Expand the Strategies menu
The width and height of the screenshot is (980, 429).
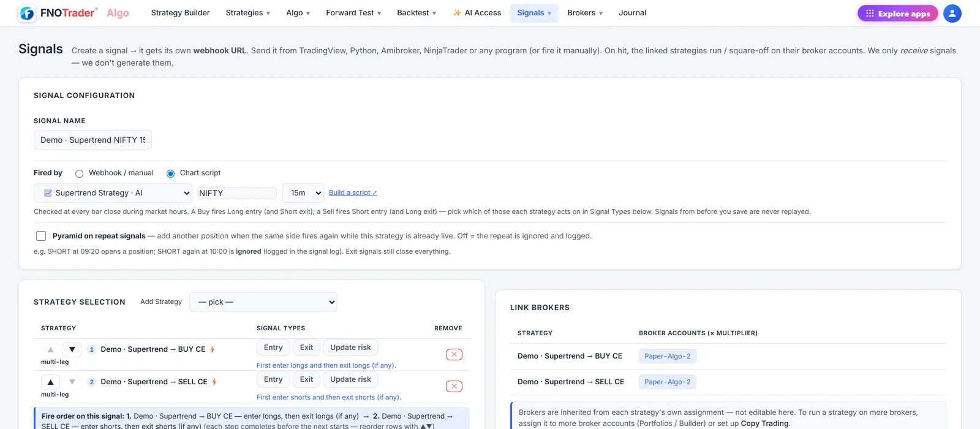(x=247, y=13)
